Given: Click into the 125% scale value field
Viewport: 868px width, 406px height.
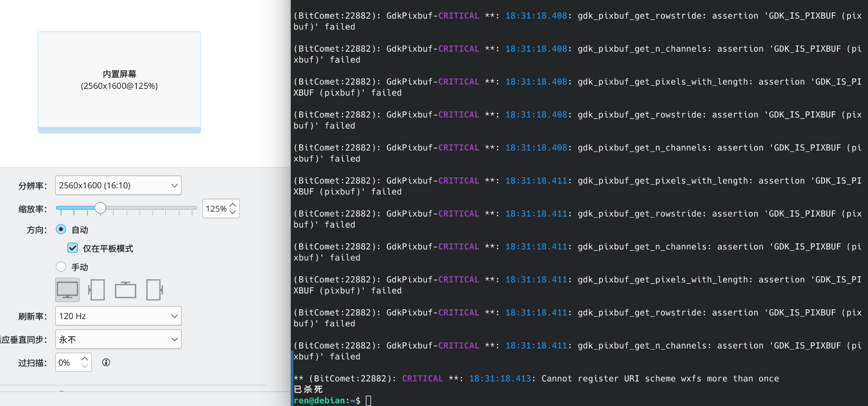Looking at the screenshot, I should (x=216, y=208).
